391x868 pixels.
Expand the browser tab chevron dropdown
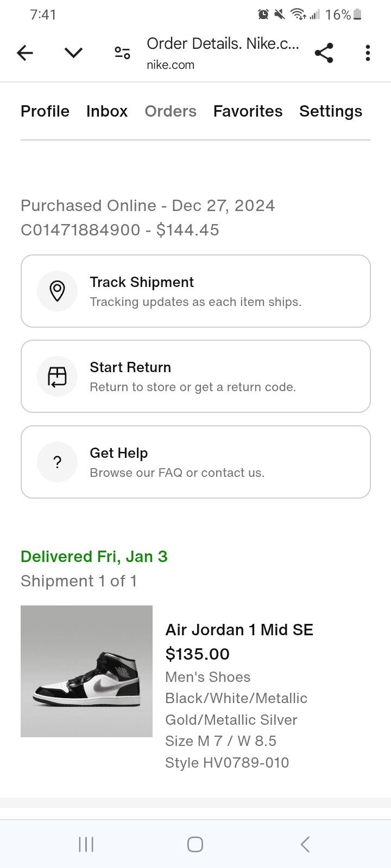coord(73,53)
